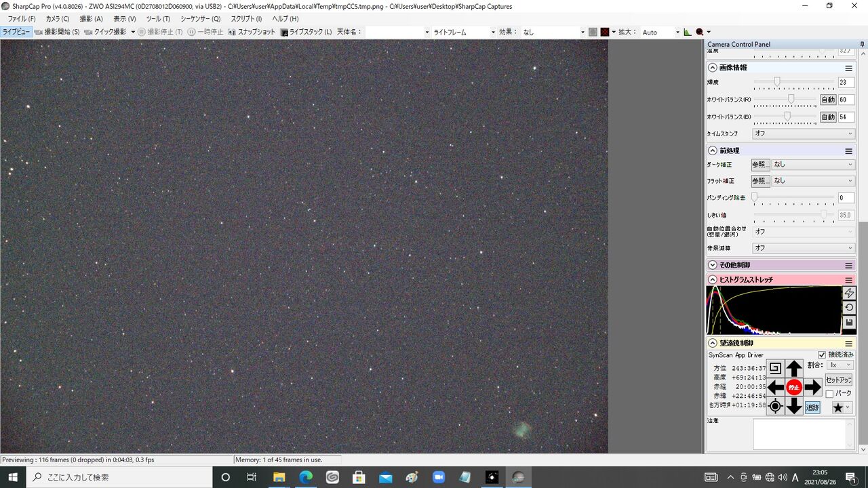Toggle the パーク park checkbox
The width and height of the screenshot is (868, 488).
(x=829, y=394)
